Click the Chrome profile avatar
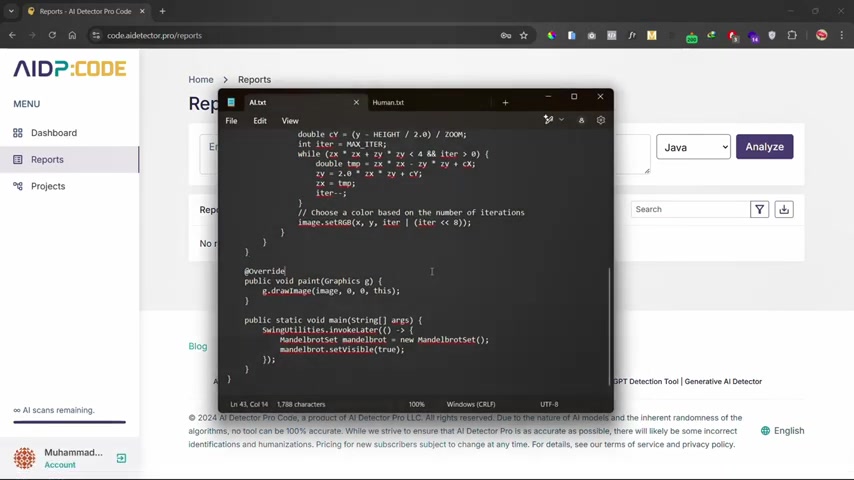Image resolution: width=854 pixels, height=480 pixels. (821, 35)
